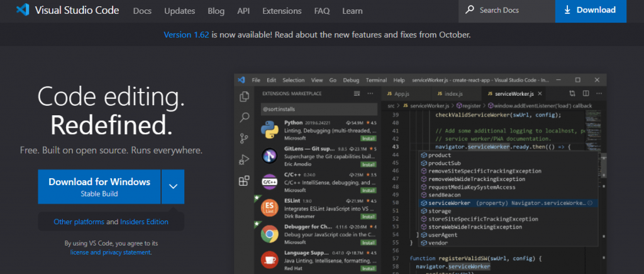The height and width of the screenshot is (274, 644).
Task: Open the Selection menu
Action: (294, 80)
